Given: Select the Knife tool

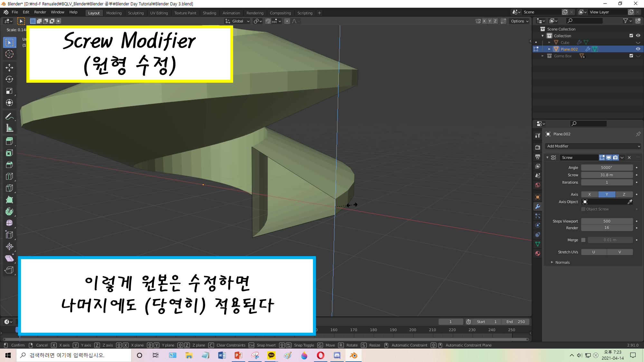Looking at the screenshot, I should [x=9, y=188].
